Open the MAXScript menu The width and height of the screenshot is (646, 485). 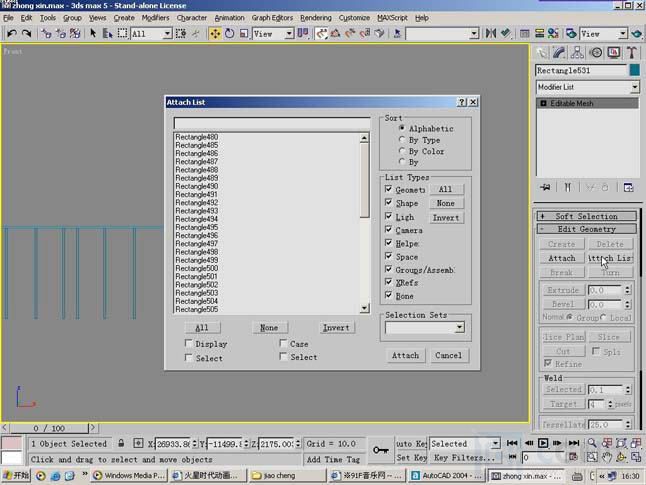392,18
